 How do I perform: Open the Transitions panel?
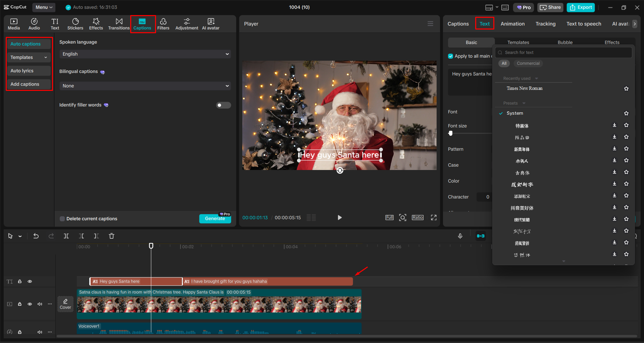[x=119, y=23]
